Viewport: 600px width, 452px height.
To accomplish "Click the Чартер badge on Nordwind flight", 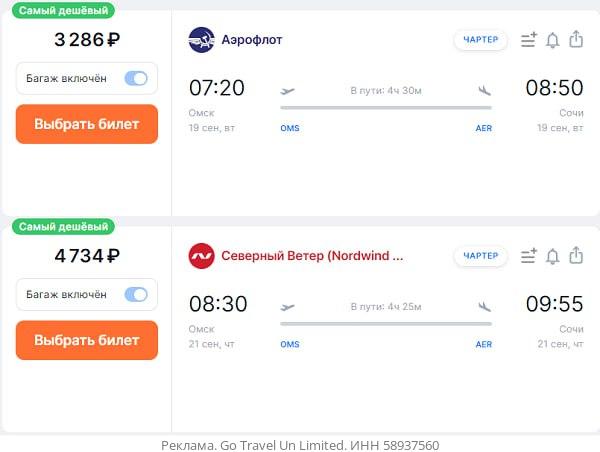I will (x=481, y=256).
